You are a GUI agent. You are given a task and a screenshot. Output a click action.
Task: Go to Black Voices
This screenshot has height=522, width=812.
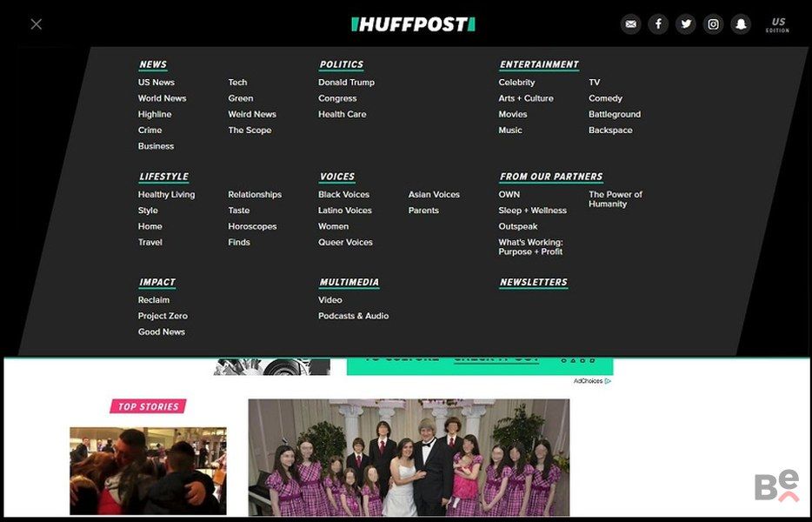tap(344, 194)
